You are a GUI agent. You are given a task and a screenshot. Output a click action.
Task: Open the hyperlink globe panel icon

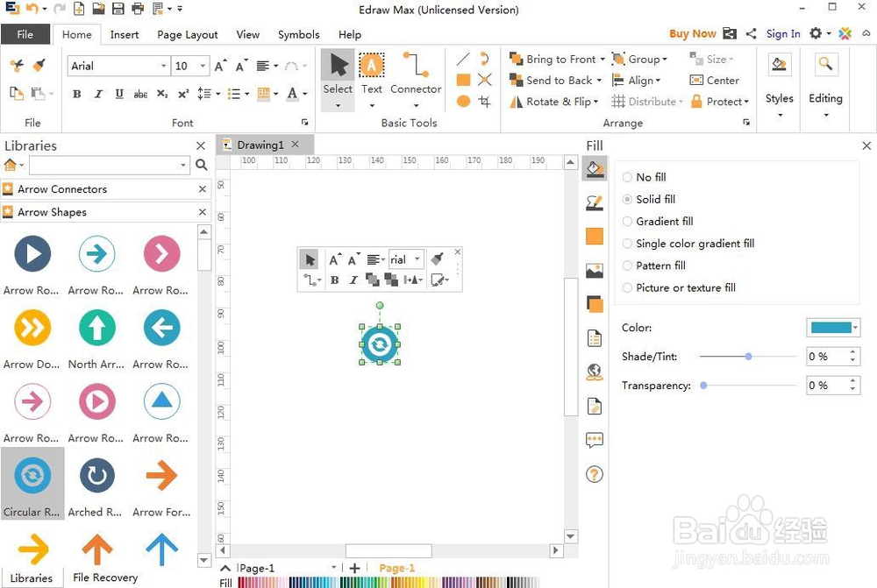point(595,372)
